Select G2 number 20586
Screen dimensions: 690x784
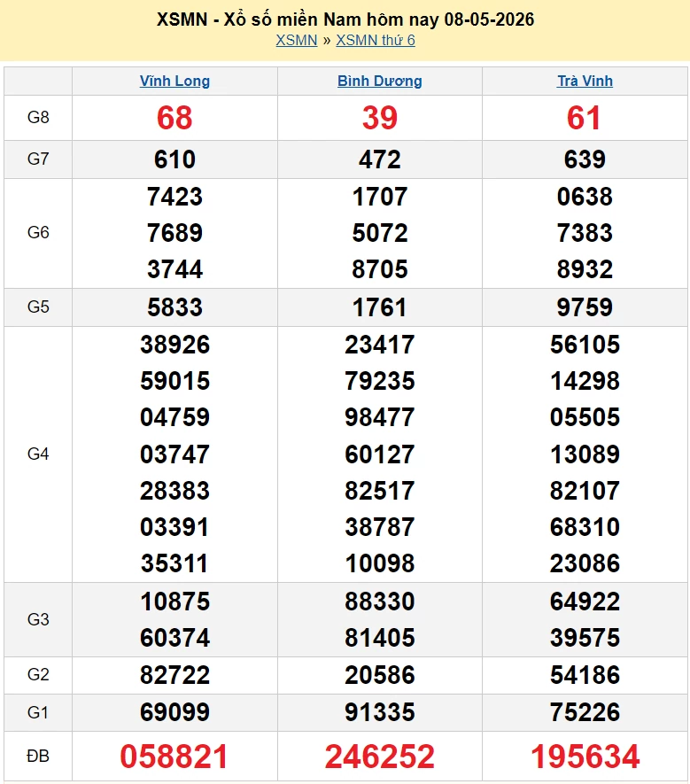(379, 675)
